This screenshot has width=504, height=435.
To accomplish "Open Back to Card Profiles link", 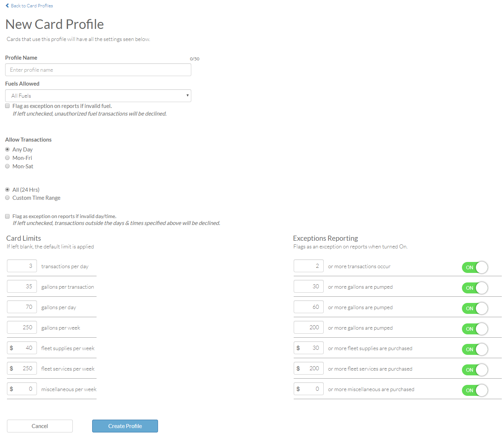I will point(31,5).
